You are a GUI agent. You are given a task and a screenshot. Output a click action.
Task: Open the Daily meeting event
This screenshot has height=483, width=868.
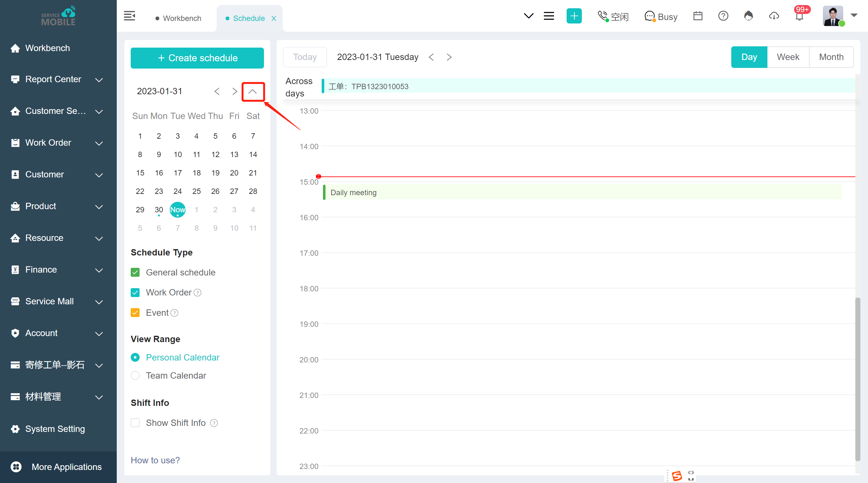(x=582, y=192)
